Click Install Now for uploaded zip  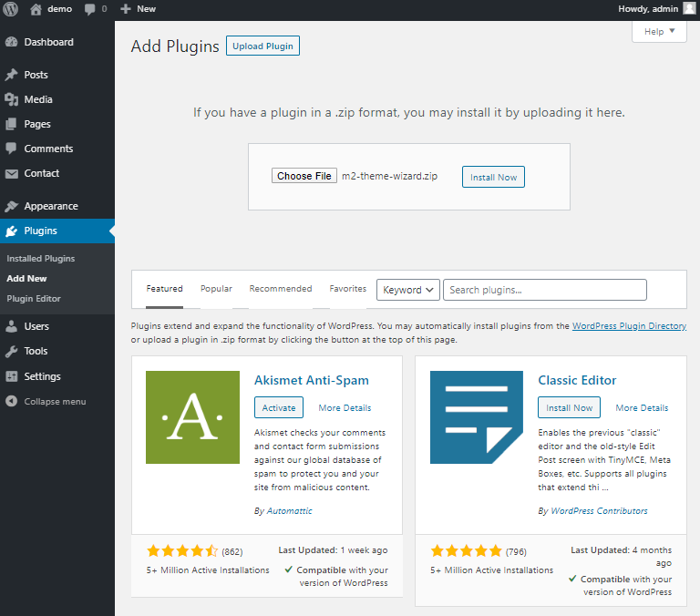[x=493, y=177]
